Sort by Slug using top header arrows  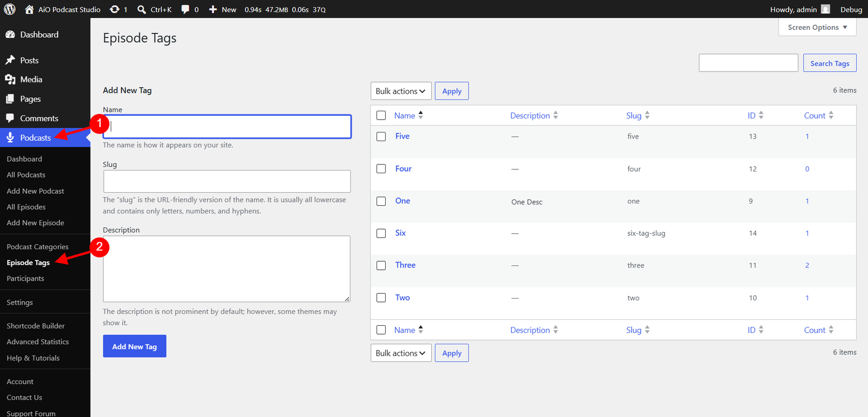[647, 115]
